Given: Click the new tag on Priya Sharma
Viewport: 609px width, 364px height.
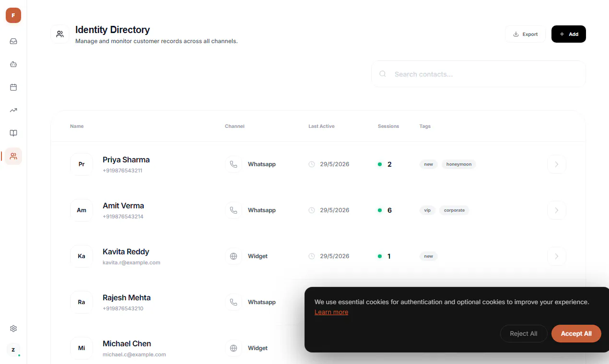Looking at the screenshot, I should pyautogui.click(x=429, y=164).
